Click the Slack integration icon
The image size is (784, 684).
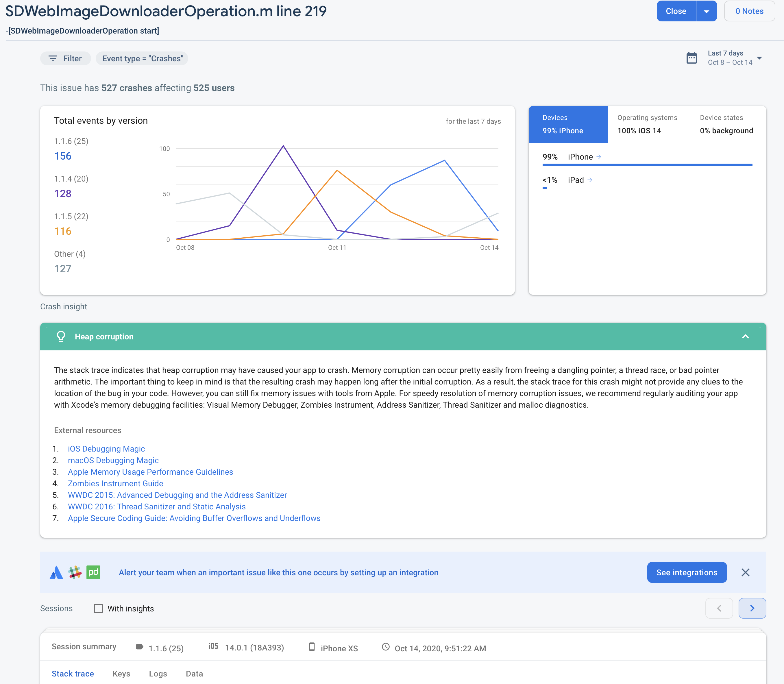(x=75, y=572)
